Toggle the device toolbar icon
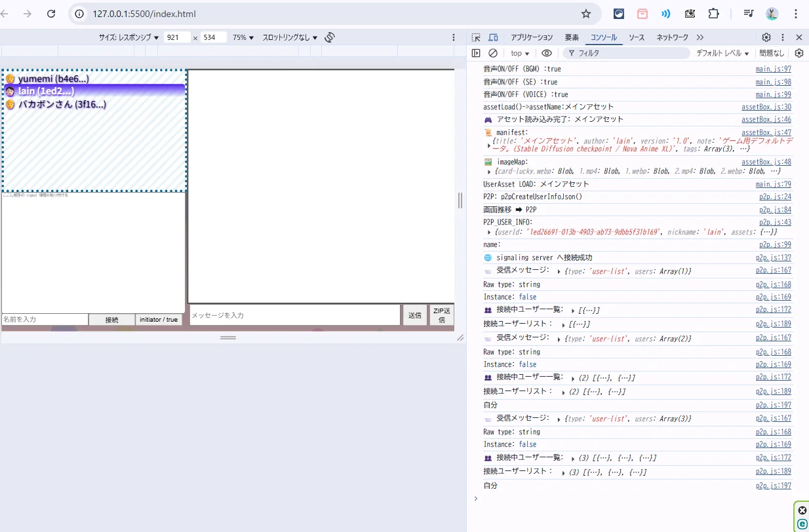Viewport: 809px width, 532px height. pos(493,37)
